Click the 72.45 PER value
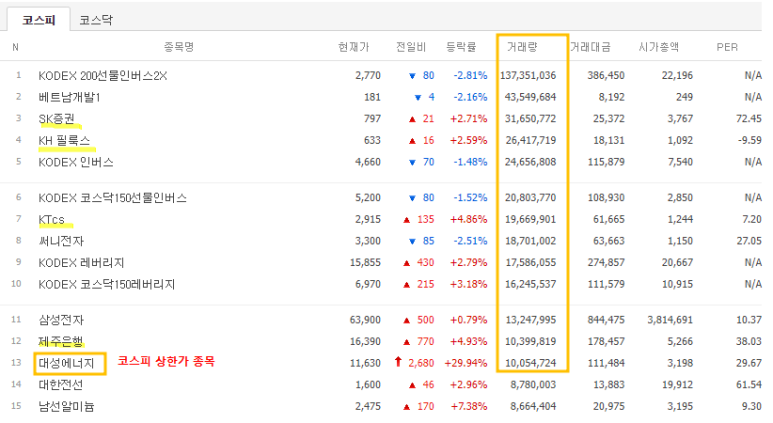The image size is (773, 423). click(749, 119)
